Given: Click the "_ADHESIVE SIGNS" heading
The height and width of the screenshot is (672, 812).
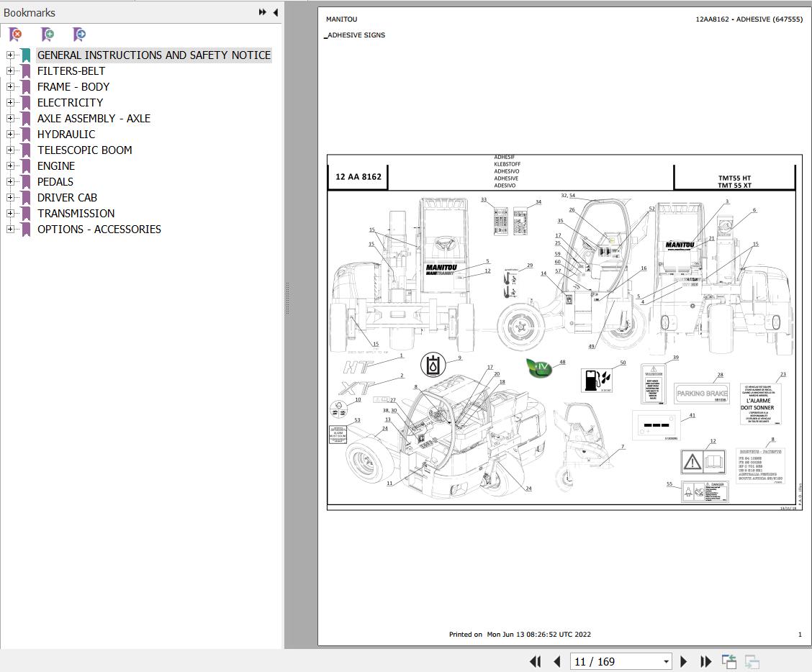Looking at the screenshot, I should point(356,35).
